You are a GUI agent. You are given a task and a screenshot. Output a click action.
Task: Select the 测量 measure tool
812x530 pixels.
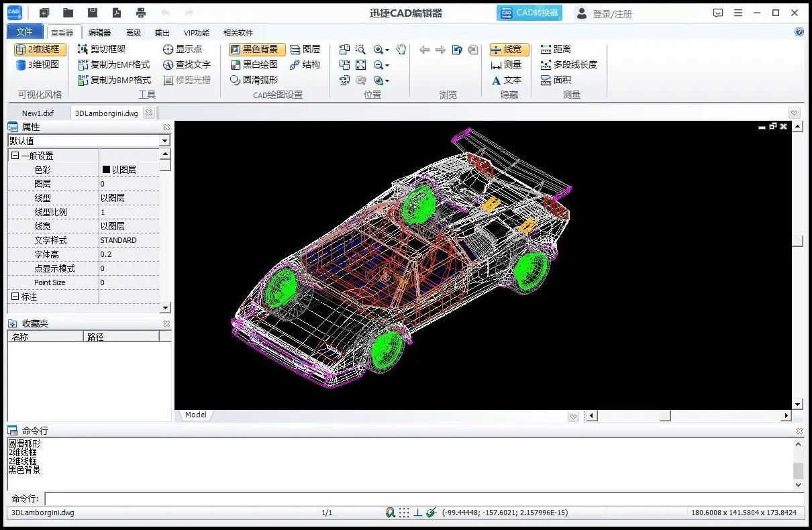coord(506,64)
